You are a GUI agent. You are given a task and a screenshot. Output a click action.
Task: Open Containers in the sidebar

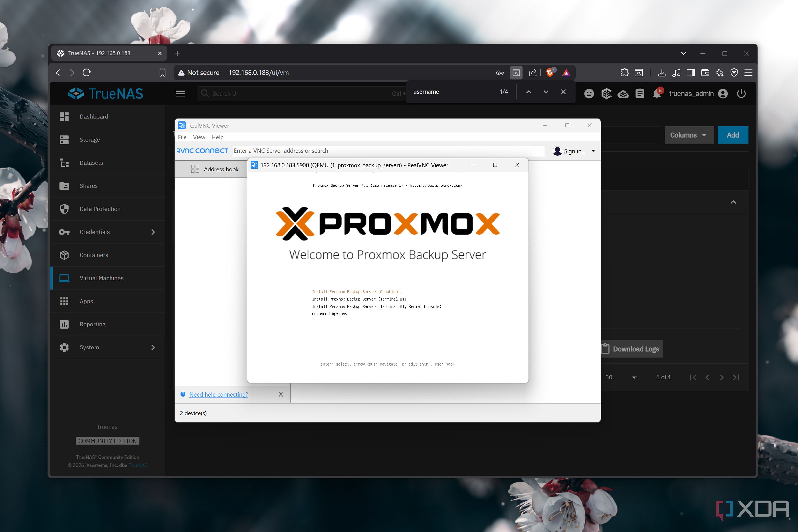108,255
